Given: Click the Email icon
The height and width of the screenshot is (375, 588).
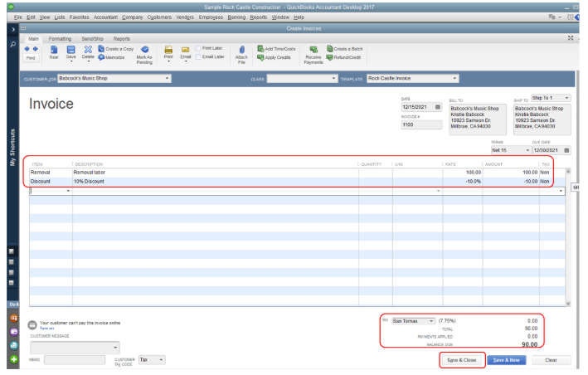Looking at the screenshot, I should [x=185, y=52].
